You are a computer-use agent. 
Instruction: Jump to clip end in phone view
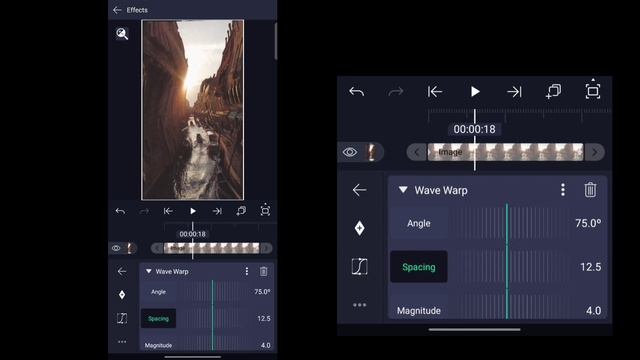point(217,211)
